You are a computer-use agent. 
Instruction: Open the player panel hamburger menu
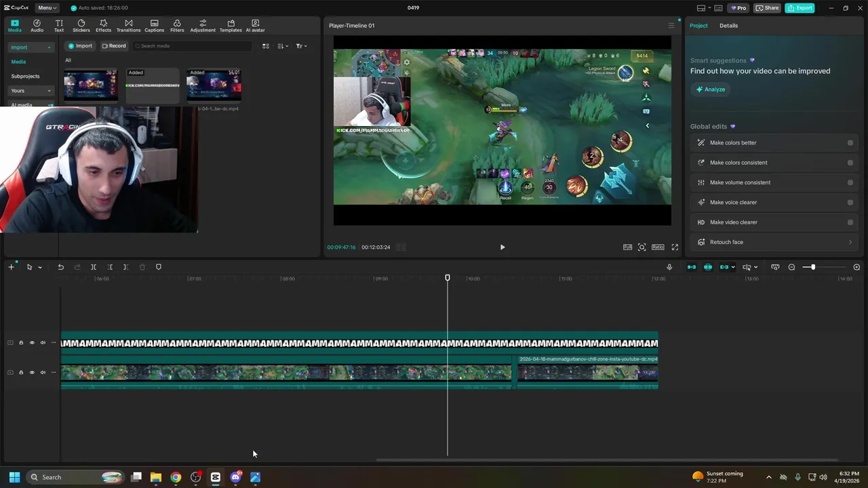tap(671, 26)
